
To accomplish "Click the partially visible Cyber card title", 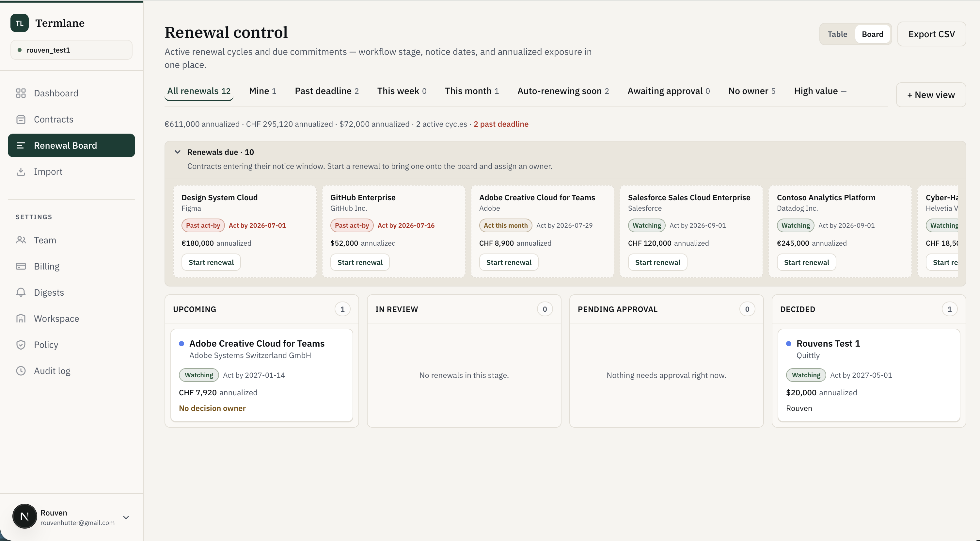I will tap(941, 198).
